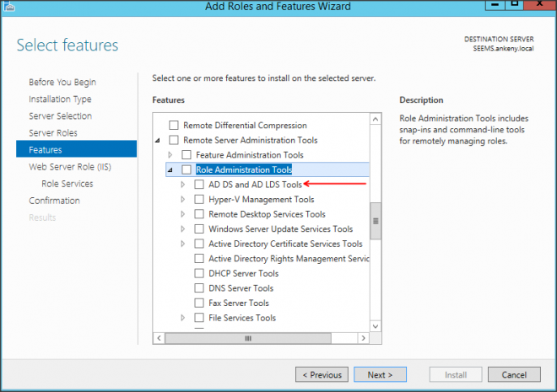Enable Hyper-V Management Tools checkbox
Image resolution: width=557 pixels, height=392 pixels.
click(x=199, y=200)
